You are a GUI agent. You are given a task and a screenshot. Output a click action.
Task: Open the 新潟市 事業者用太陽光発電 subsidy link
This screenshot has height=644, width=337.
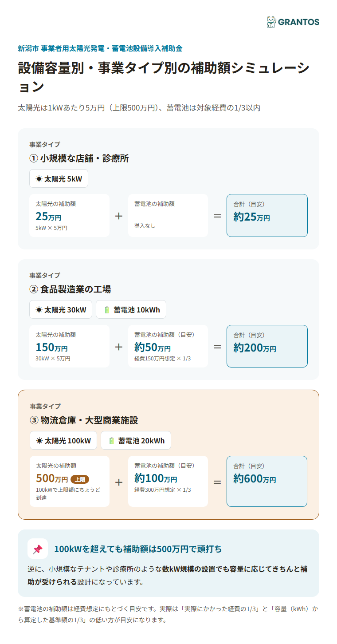coord(100,48)
